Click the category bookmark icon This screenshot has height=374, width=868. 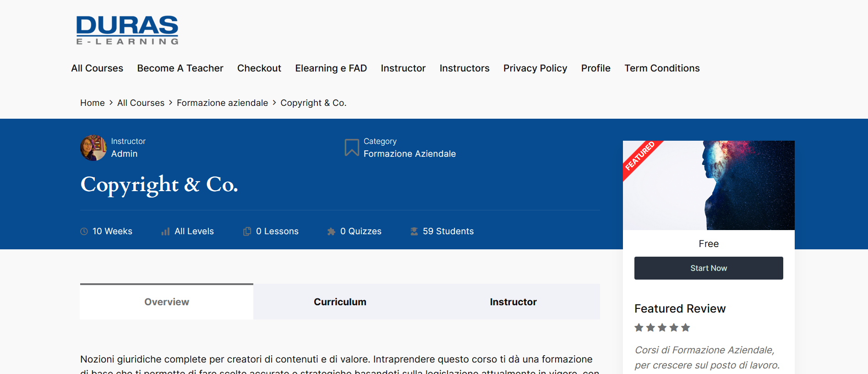pos(351,148)
